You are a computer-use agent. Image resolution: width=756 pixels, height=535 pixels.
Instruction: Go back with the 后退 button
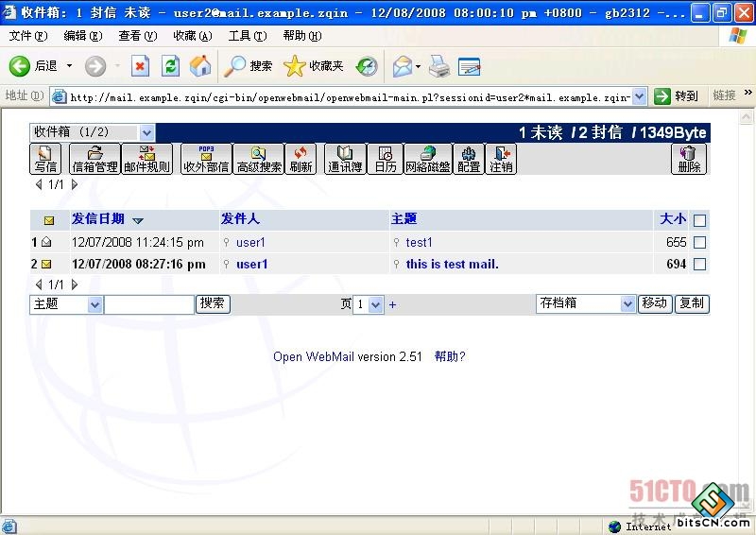33,66
